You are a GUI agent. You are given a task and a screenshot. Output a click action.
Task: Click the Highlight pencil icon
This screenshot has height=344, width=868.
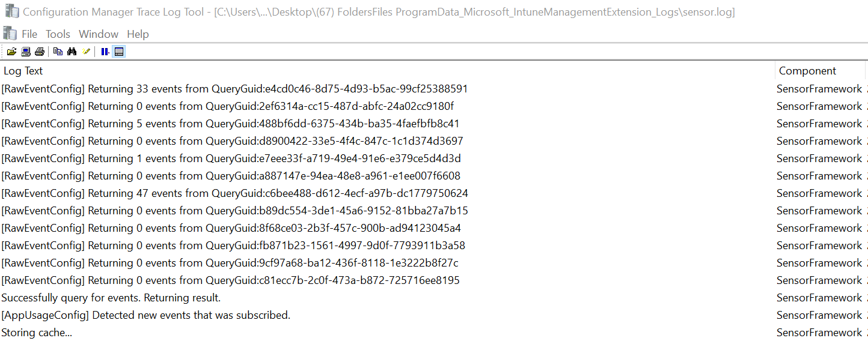86,52
